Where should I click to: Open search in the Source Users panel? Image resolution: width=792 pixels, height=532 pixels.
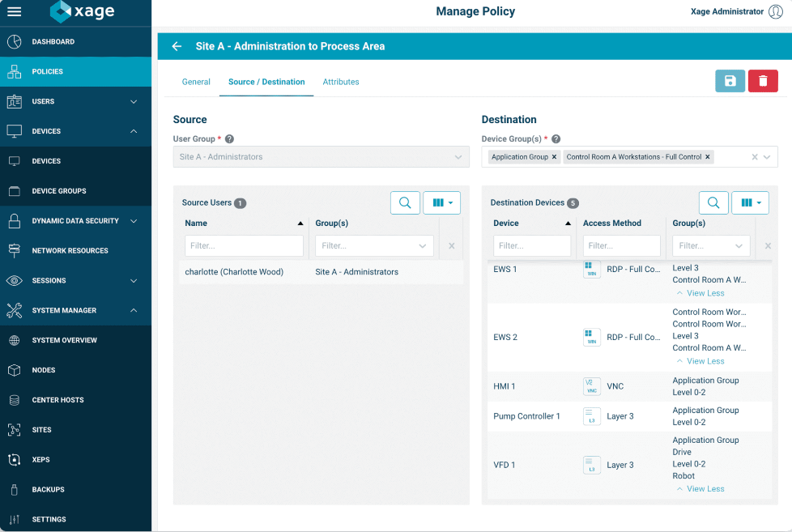(x=405, y=202)
